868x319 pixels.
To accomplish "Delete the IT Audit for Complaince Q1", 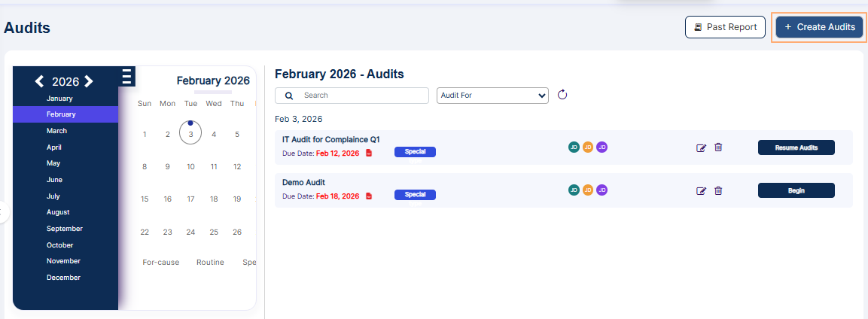I will [x=718, y=147].
